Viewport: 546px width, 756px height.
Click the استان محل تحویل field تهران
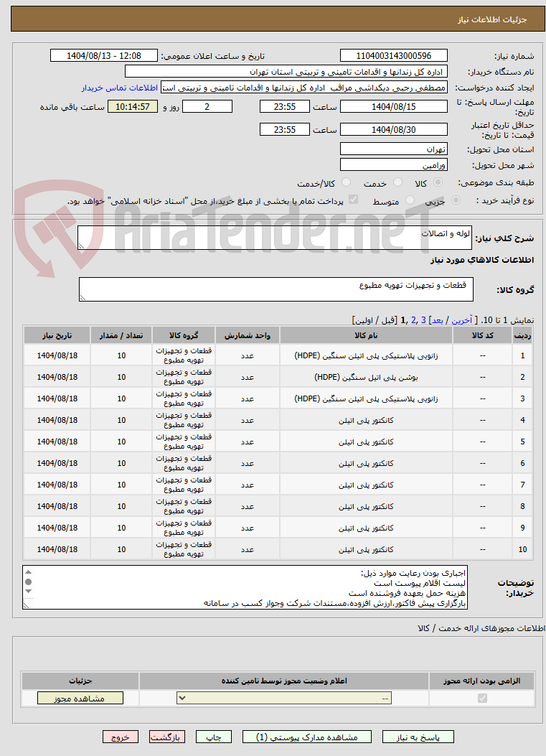[x=393, y=149]
